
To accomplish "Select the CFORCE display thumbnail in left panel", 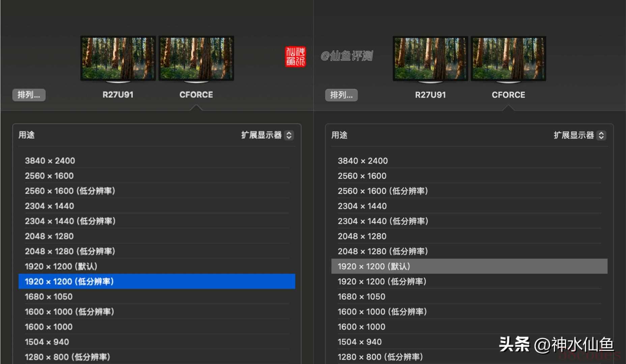I will (196, 59).
